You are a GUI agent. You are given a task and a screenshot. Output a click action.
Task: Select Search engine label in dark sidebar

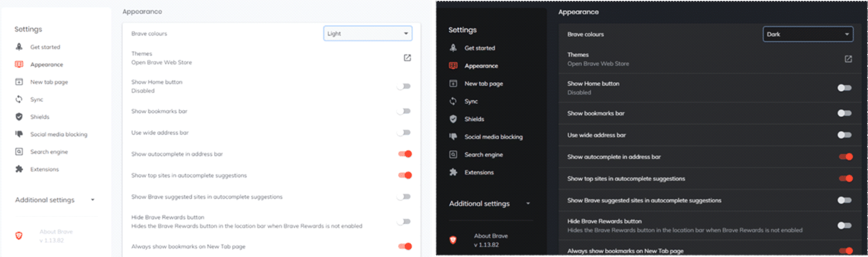(483, 155)
